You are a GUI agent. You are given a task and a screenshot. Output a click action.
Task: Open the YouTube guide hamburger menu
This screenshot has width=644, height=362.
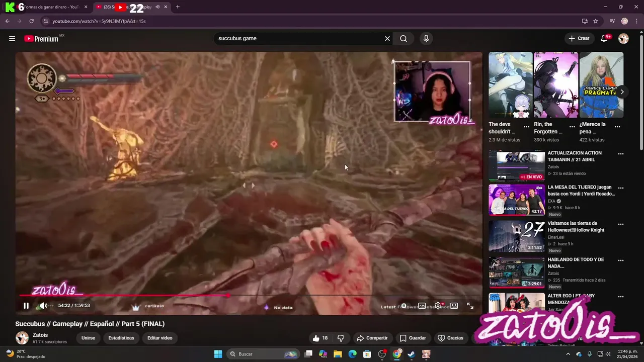(x=12, y=38)
